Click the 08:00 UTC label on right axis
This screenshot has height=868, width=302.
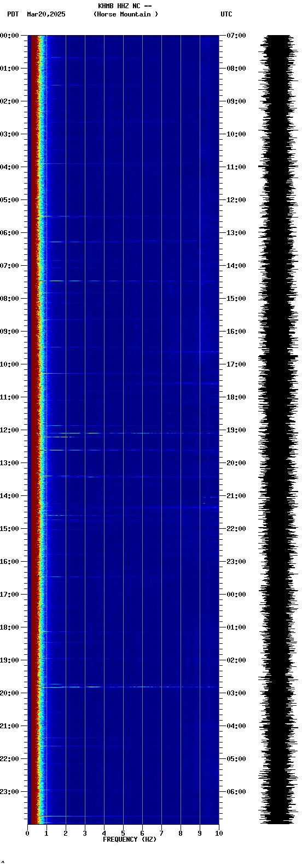[236, 68]
